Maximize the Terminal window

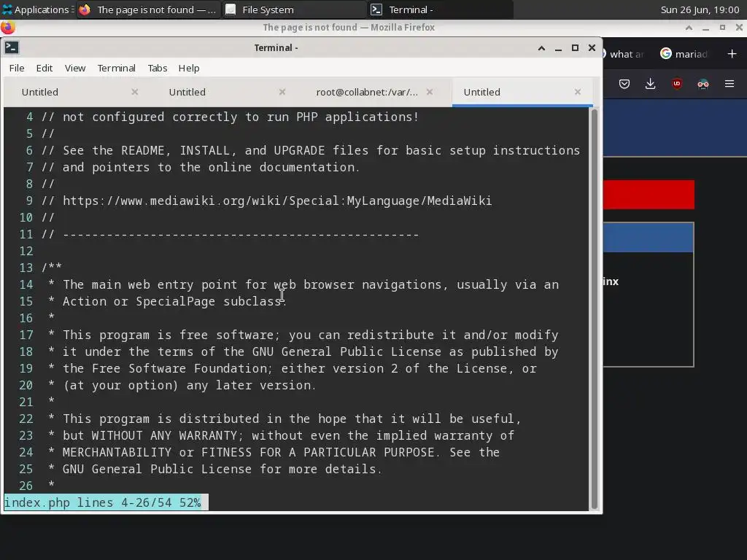click(575, 47)
